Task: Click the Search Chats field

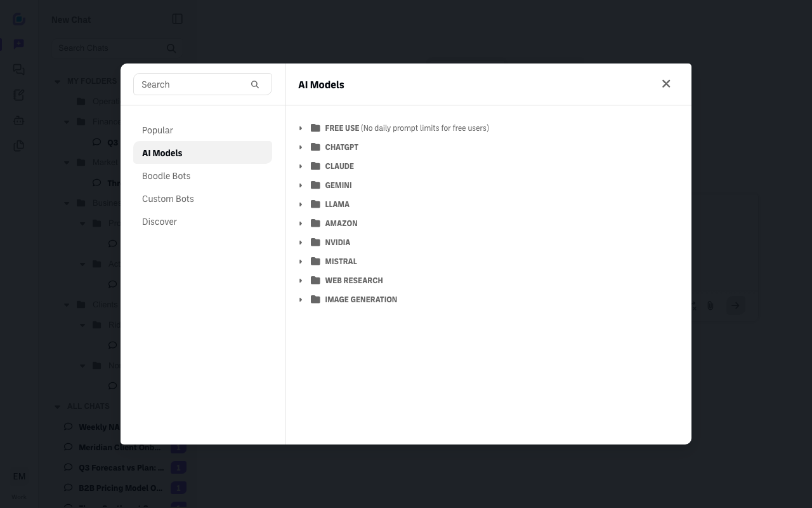Action: pos(118,48)
